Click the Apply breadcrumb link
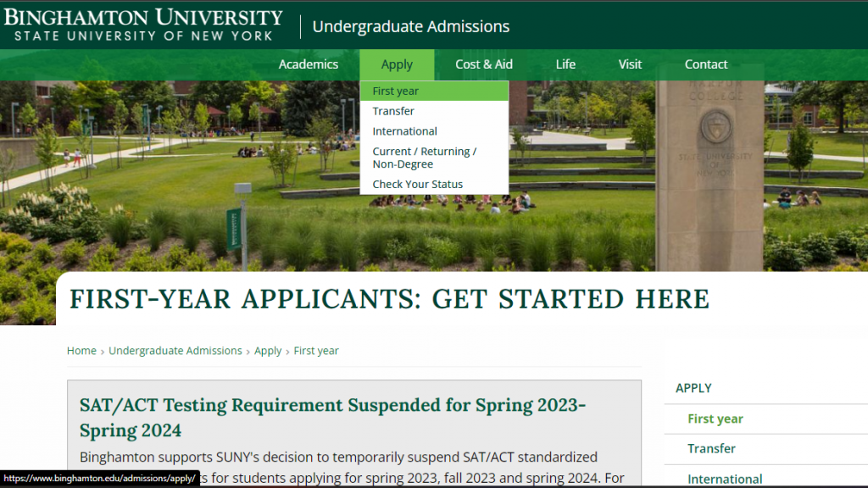 coord(268,351)
